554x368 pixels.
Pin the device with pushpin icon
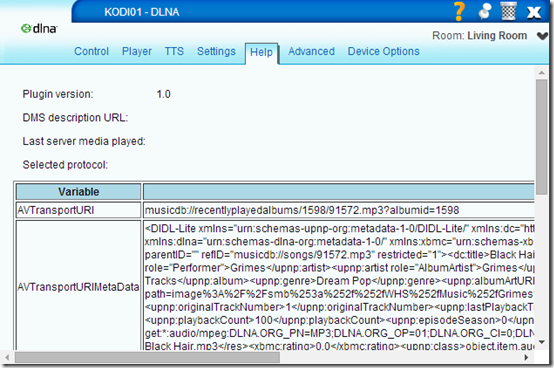click(x=485, y=11)
